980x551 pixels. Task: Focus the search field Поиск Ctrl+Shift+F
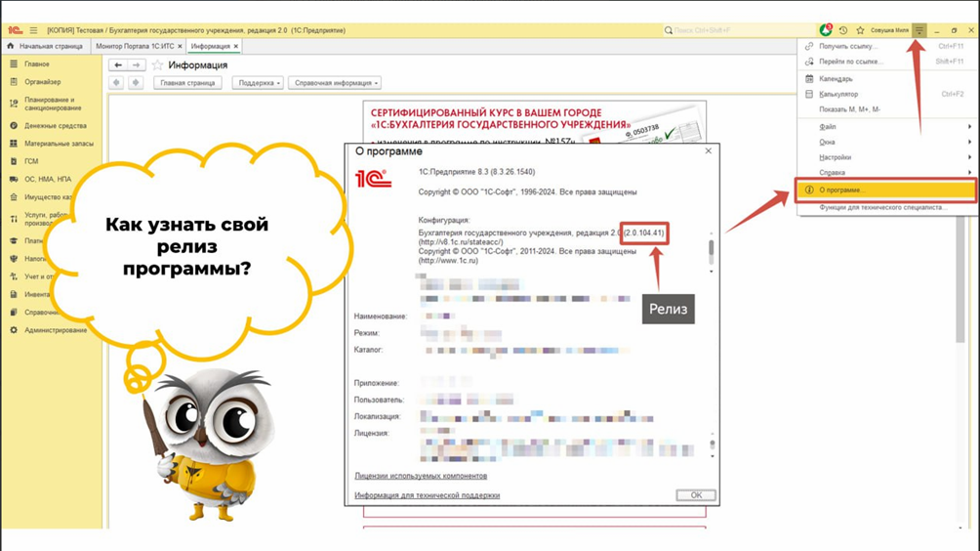741,30
